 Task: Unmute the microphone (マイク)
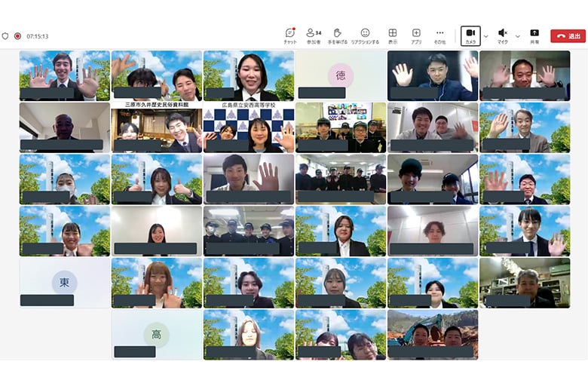click(503, 36)
